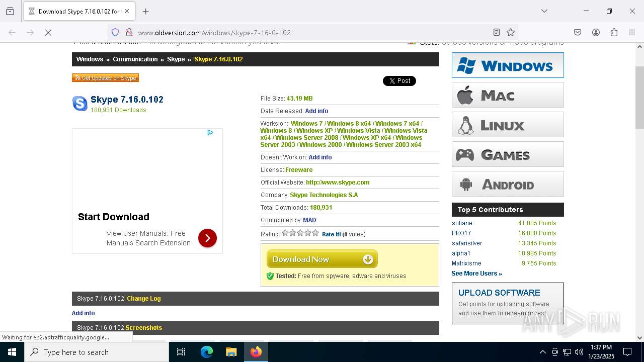This screenshot has width=644, height=362.
Task: View contributor MAD profile
Action: (x=309, y=220)
